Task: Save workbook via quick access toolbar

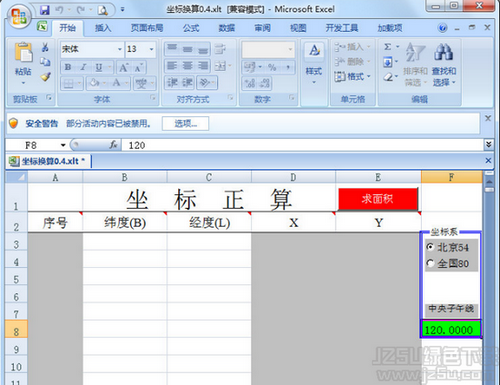Action: (45, 10)
